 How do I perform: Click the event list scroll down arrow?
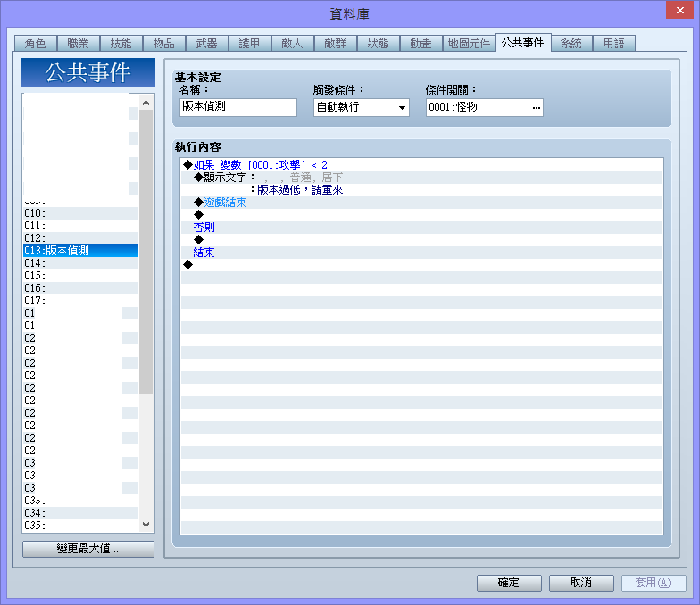click(146, 525)
